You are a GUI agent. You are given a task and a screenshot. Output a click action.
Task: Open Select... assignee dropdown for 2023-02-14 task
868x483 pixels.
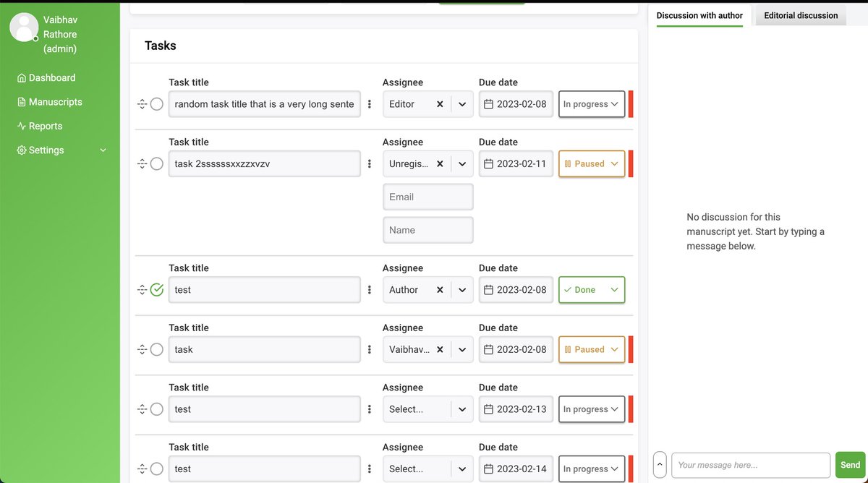(x=428, y=469)
